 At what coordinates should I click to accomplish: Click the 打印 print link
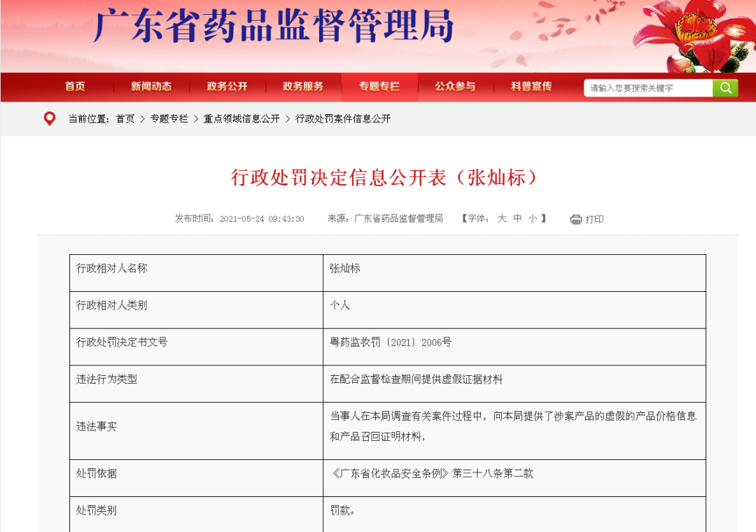point(594,219)
